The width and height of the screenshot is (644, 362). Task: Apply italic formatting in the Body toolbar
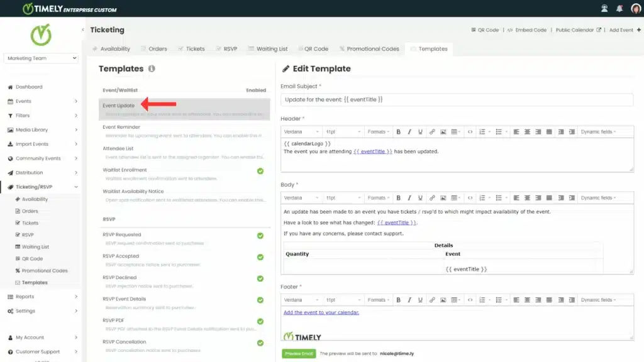(x=410, y=197)
